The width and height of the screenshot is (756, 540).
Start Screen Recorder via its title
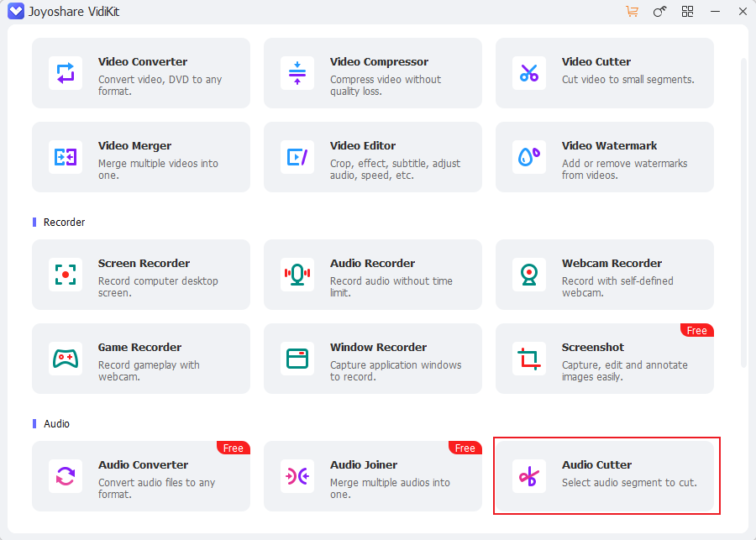[144, 263]
